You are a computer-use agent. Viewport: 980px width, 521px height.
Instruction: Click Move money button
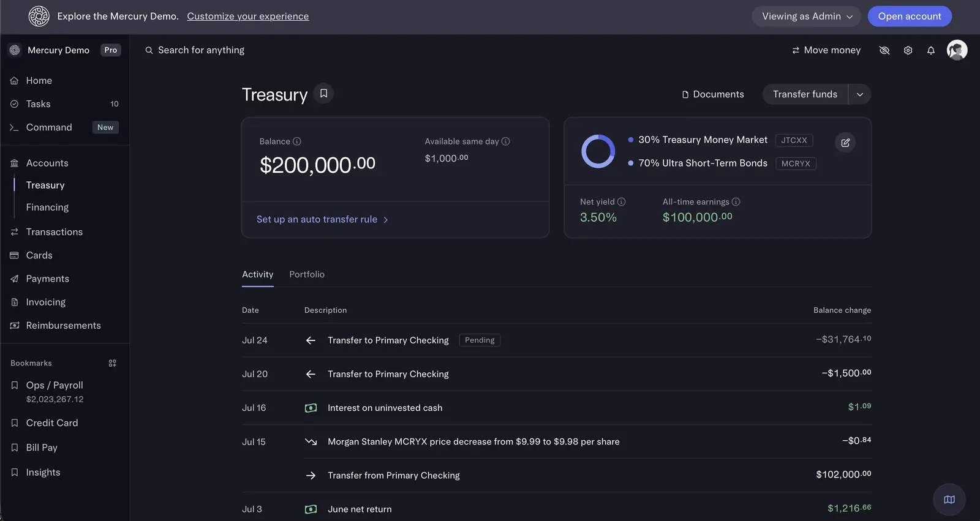[826, 50]
